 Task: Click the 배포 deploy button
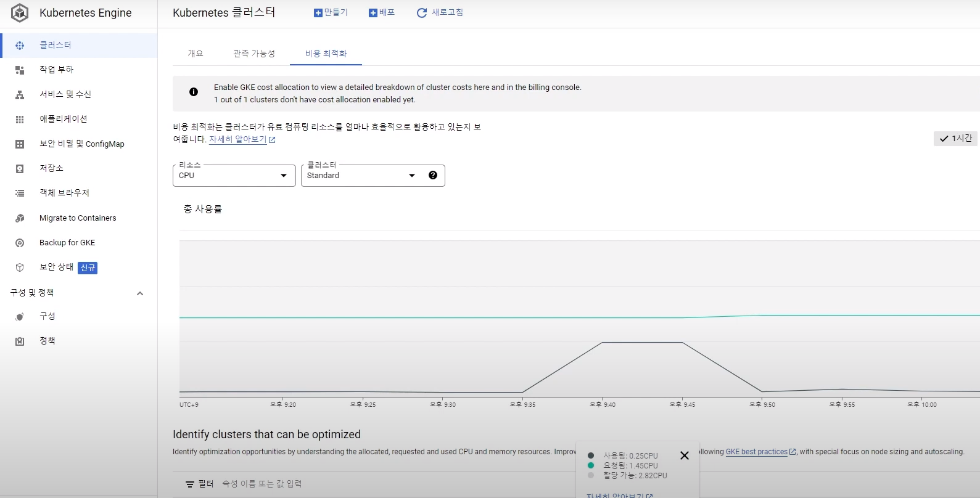point(382,13)
